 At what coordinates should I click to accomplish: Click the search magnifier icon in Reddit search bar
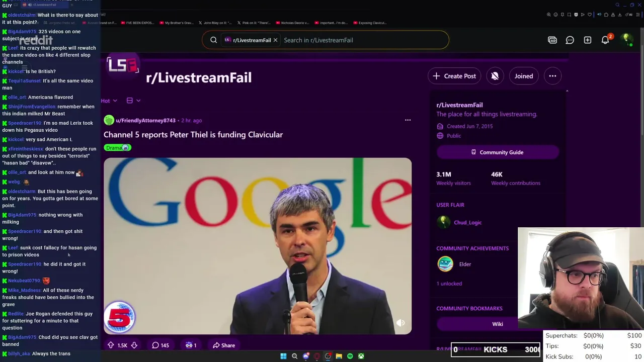(x=213, y=40)
